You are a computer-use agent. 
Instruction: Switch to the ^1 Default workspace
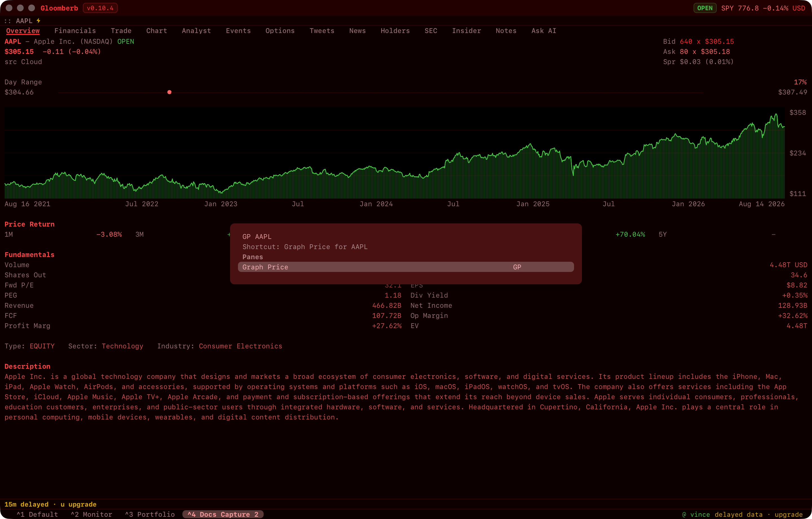click(37, 514)
